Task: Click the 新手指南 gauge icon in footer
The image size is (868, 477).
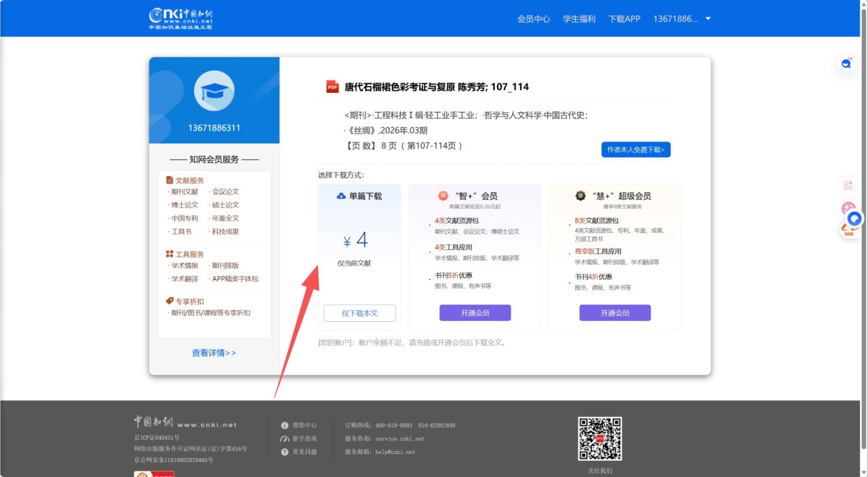Action: click(285, 438)
